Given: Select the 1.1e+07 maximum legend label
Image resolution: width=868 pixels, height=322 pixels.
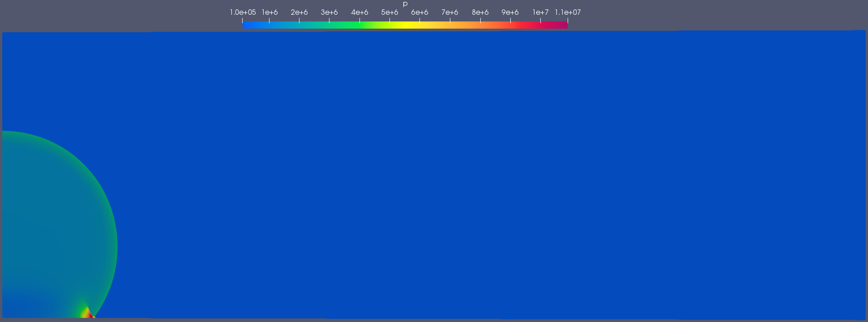Looking at the screenshot, I should pyautogui.click(x=568, y=13).
